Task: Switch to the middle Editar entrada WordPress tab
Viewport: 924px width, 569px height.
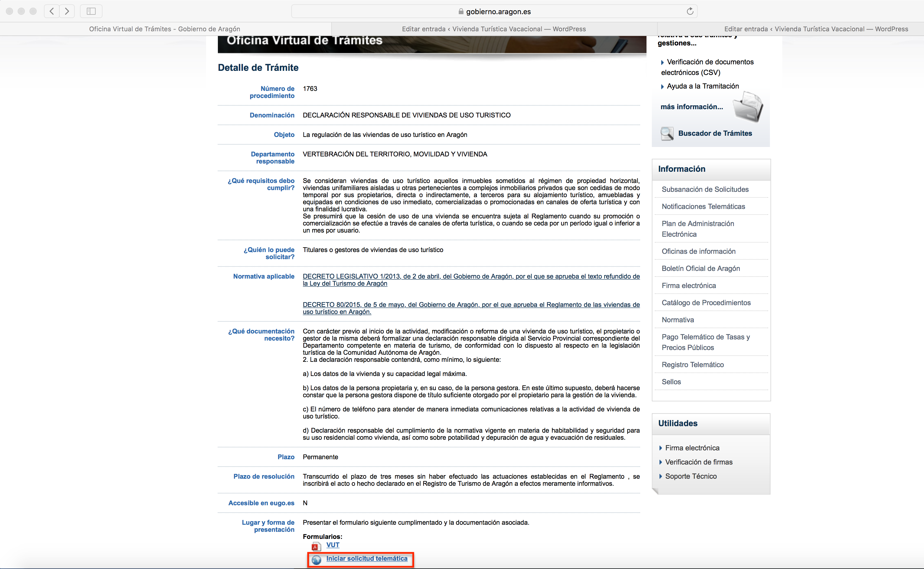Action: [x=494, y=29]
